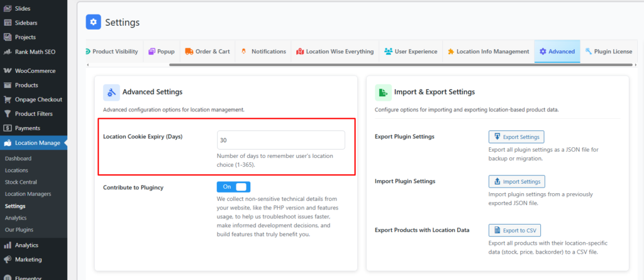Click the Export Settings button
Image resolution: width=644 pixels, height=280 pixels.
pyautogui.click(x=516, y=137)
